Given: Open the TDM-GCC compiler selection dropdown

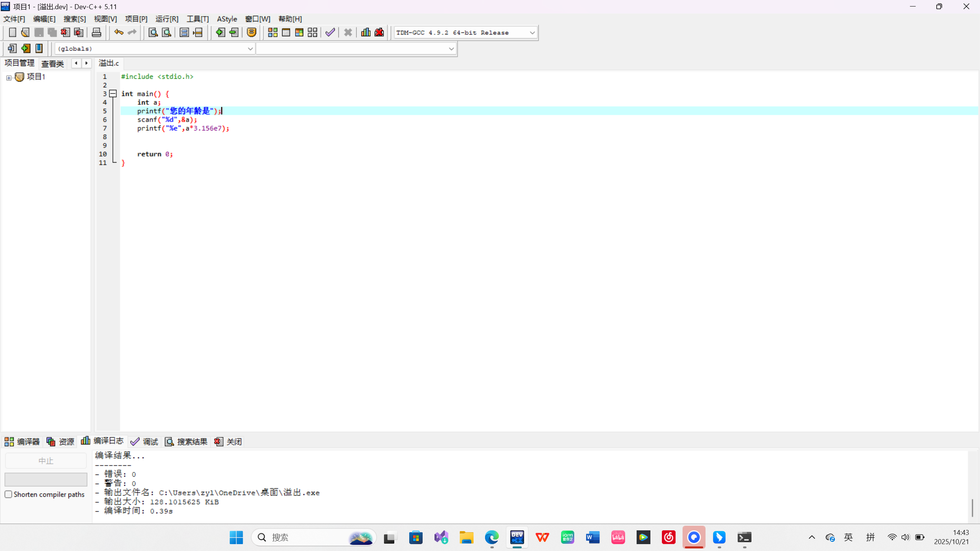Looking at the screenshot, I should pyautogui.click(x=532, y=33).
